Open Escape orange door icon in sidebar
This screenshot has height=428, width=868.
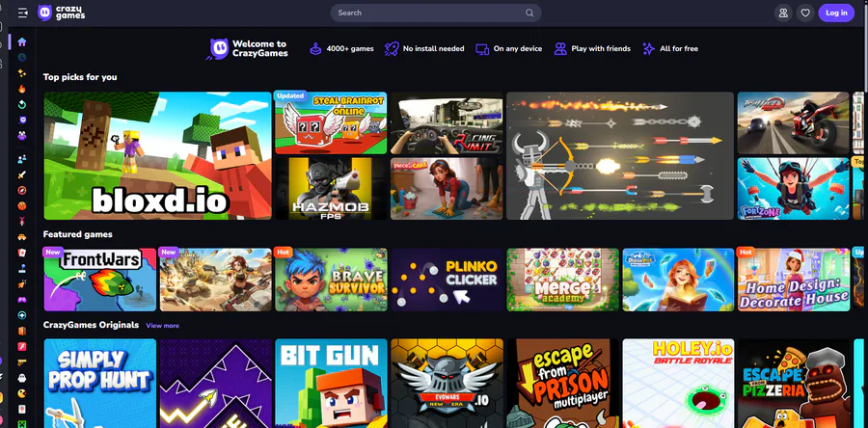(21, 331)
